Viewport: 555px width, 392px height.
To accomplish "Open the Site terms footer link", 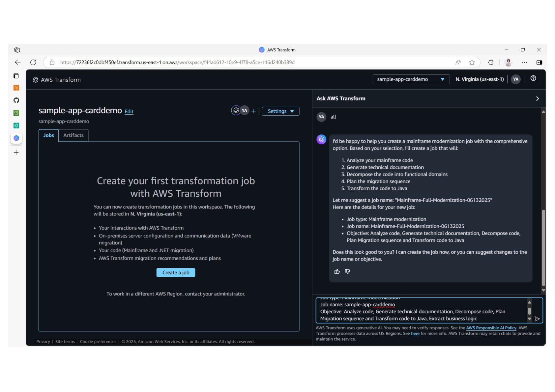I will [65, 342].
